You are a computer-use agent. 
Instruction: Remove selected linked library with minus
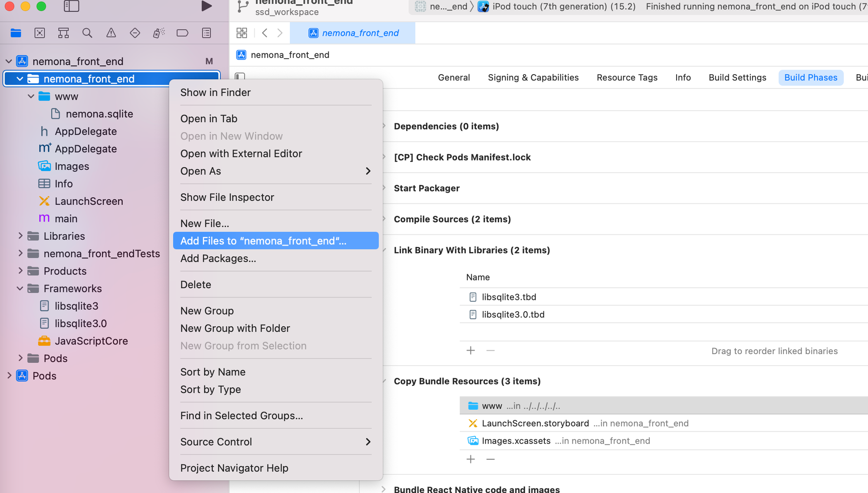click(x=490, y=351)
